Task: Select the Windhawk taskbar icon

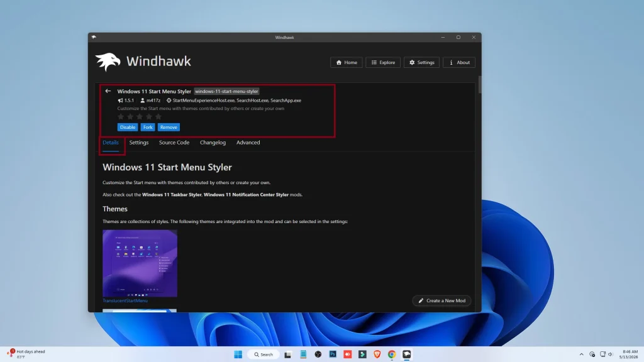Action: pyautogui.click(x=407, y=354)
